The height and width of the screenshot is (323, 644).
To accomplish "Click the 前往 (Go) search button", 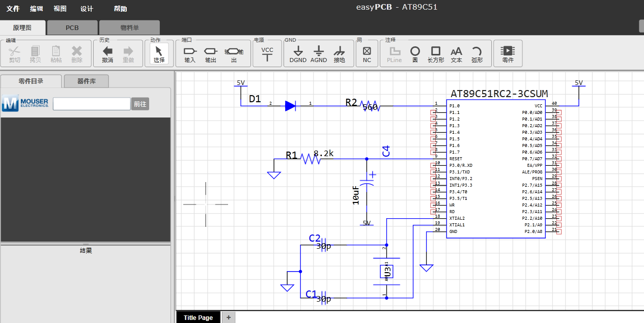I will coord(140,104).
